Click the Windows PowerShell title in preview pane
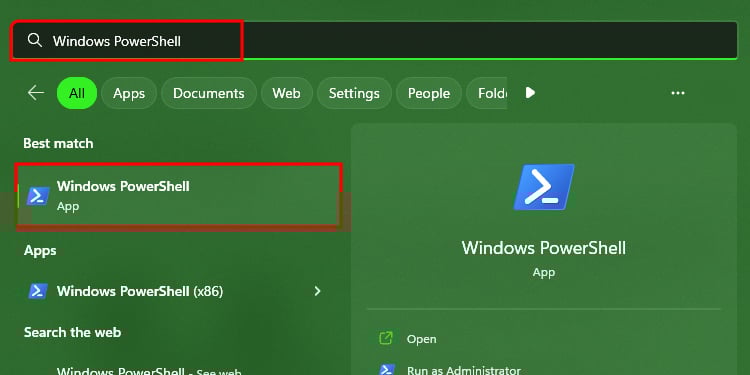Screen dimensions: 750x375 tap(543, 248)
